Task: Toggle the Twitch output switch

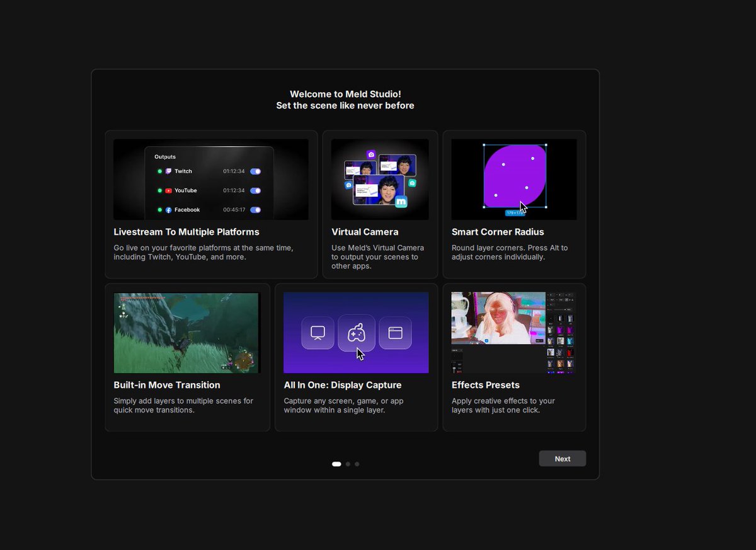Action: pos(255,171)
